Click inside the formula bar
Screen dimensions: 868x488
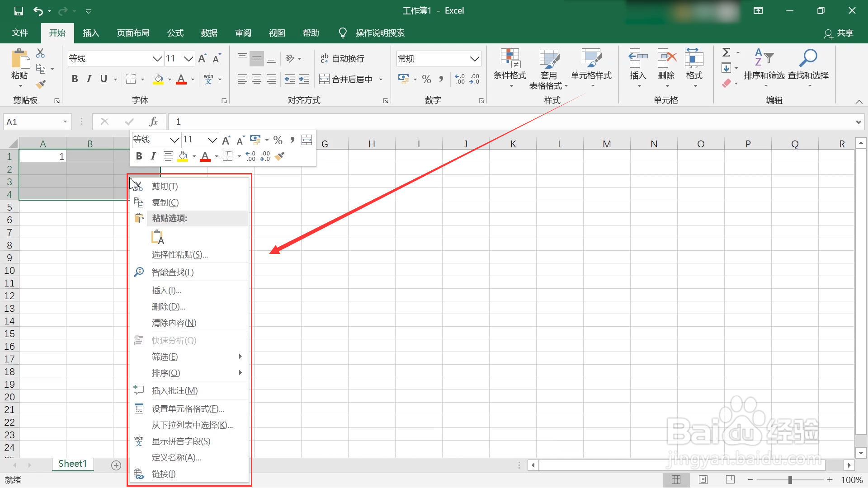click(x=316, y=121)
